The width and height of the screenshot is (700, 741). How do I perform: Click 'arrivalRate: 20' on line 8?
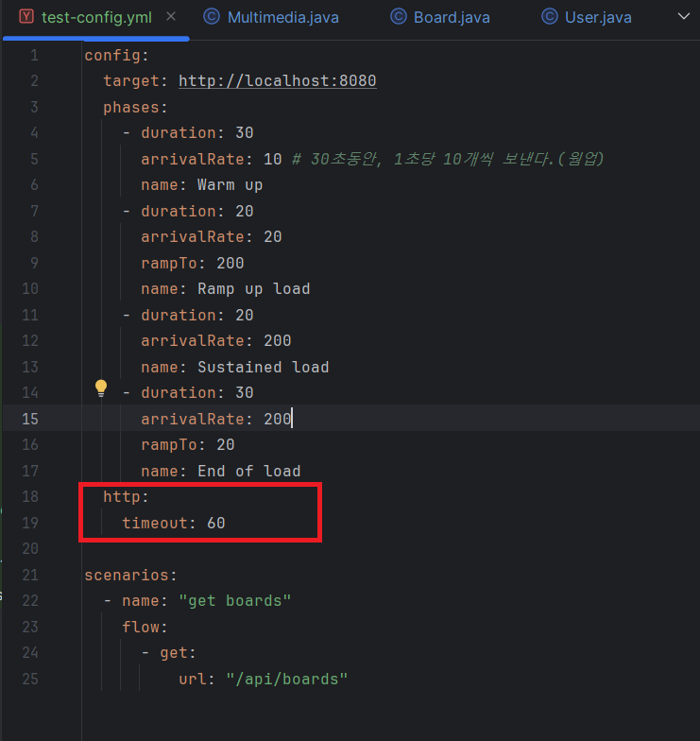(212, 236)
